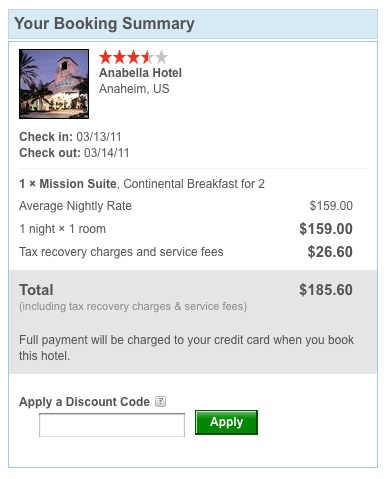Focus the discount code input field
Viewport: 389px width, 479px height.
click(x=112, y=425)
